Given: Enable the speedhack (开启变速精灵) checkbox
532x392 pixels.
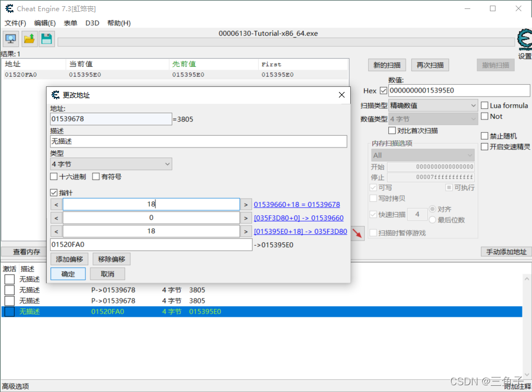Looking at the screenshot, I should pyautogui.click(x=484, y=147).
